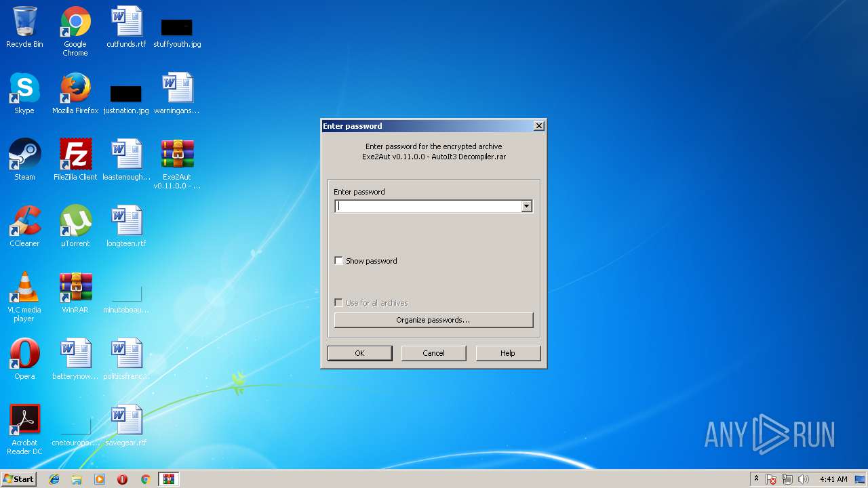Open the media player taskbar icon

click(x=100, y=479)
